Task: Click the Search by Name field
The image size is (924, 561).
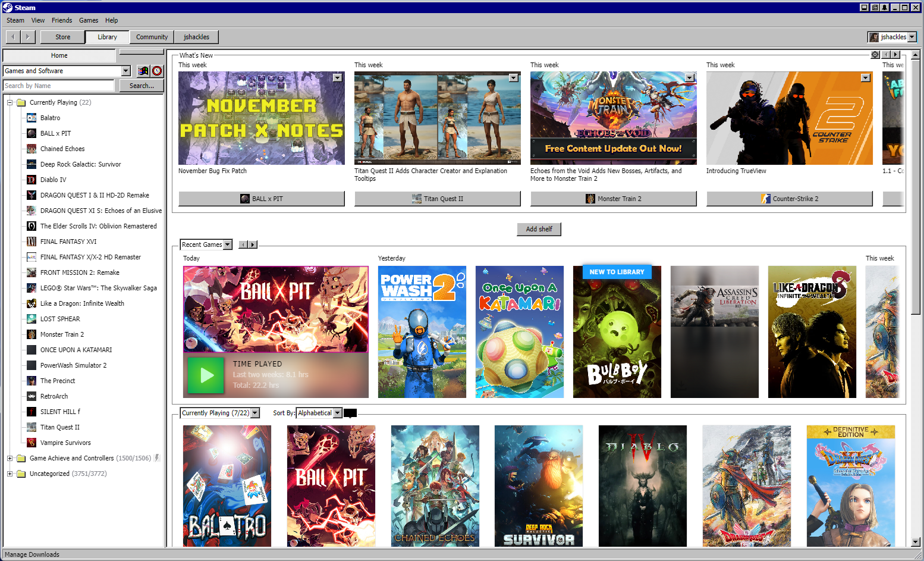Action: click(x=58, y=86)
